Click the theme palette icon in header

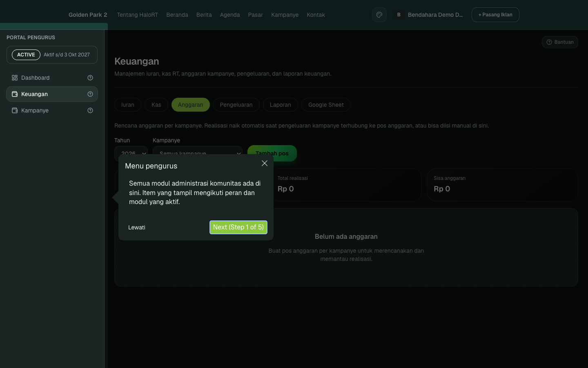(x=379, y=15)
